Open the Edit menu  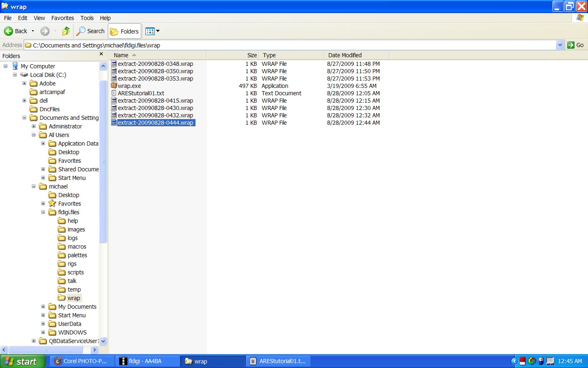(x=23, y=18)
